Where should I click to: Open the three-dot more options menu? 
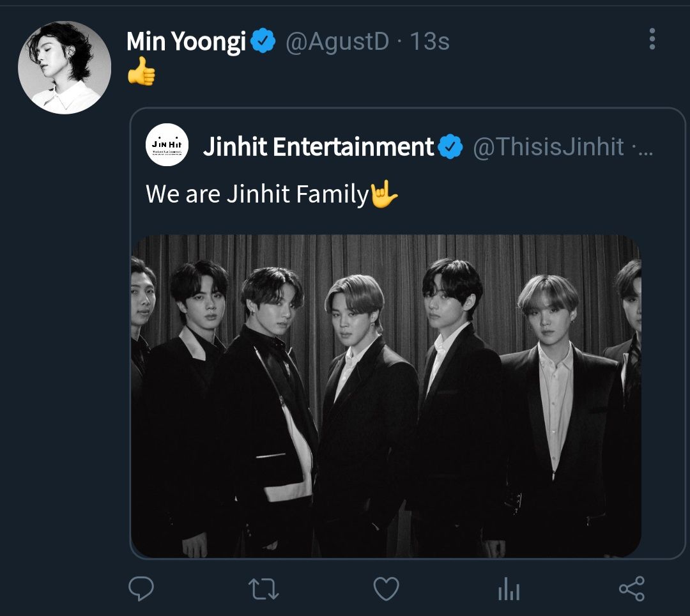[x=652, y=39]
